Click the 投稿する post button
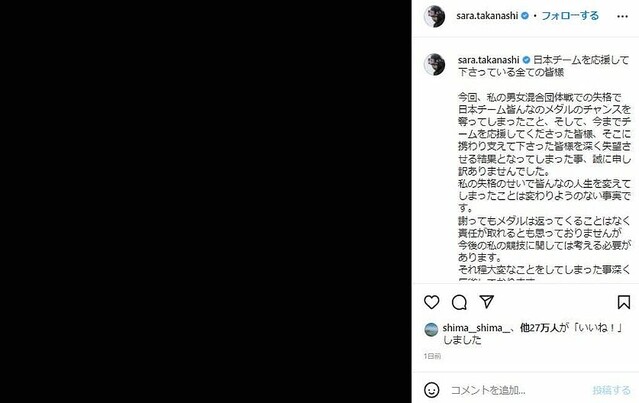The image size is (639, 403). pos(611,390)
